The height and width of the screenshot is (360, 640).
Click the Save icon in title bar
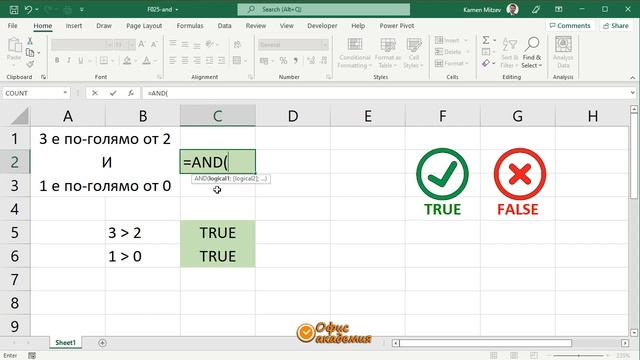13,9
